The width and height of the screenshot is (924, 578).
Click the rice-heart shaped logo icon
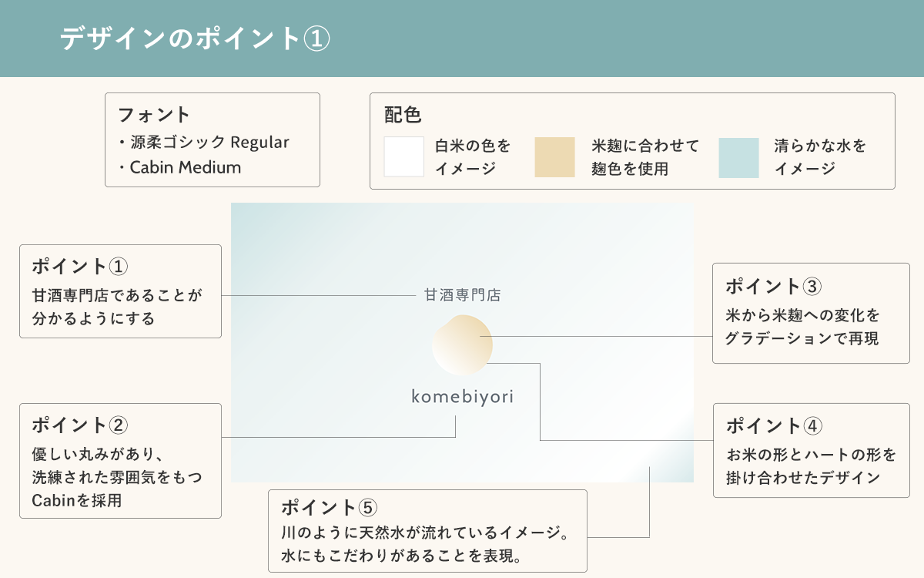462,345
